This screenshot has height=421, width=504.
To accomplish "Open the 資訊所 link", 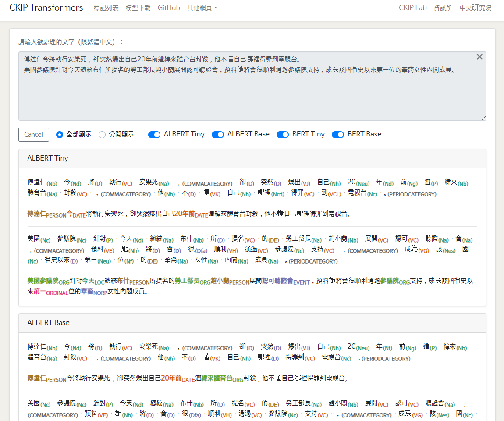I will pos(443,8).
